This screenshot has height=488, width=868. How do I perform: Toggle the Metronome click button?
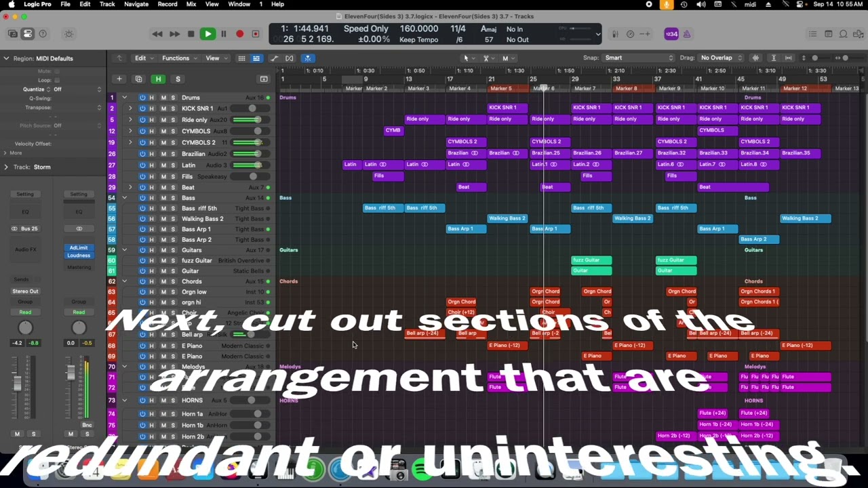click(687, 34)
